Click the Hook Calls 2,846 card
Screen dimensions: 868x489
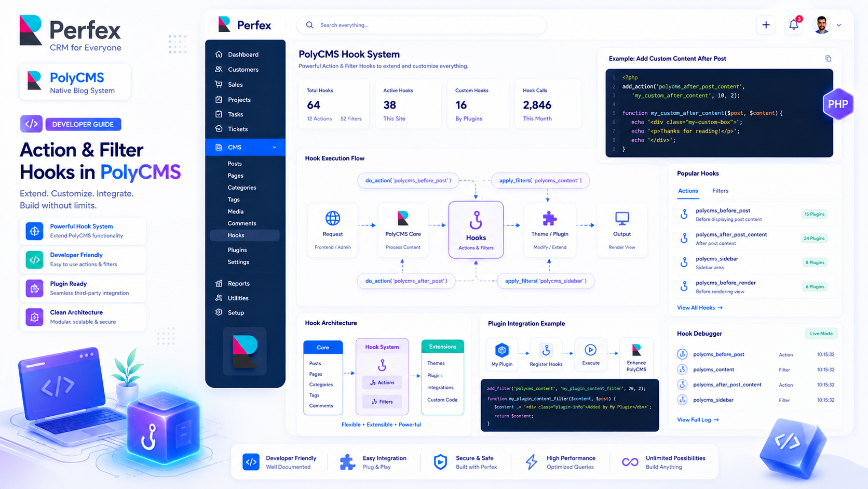(548, 104)
